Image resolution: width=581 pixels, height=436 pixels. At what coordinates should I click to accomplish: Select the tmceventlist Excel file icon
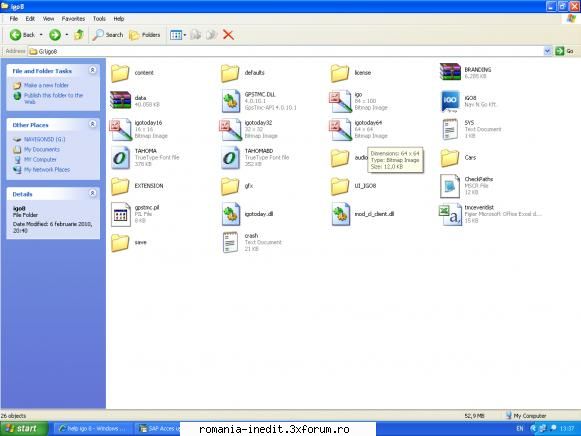tap(450, 214)
